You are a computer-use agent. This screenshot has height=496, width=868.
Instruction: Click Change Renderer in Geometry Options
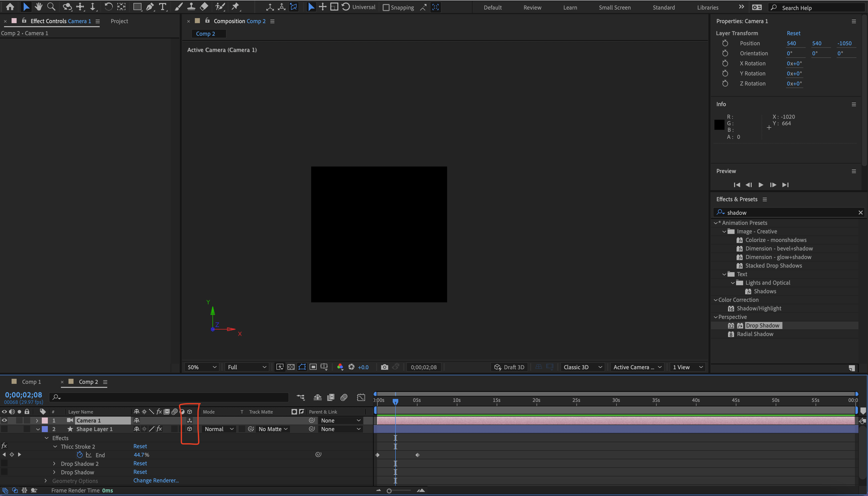pyautogui.click(x=156, y=480)
